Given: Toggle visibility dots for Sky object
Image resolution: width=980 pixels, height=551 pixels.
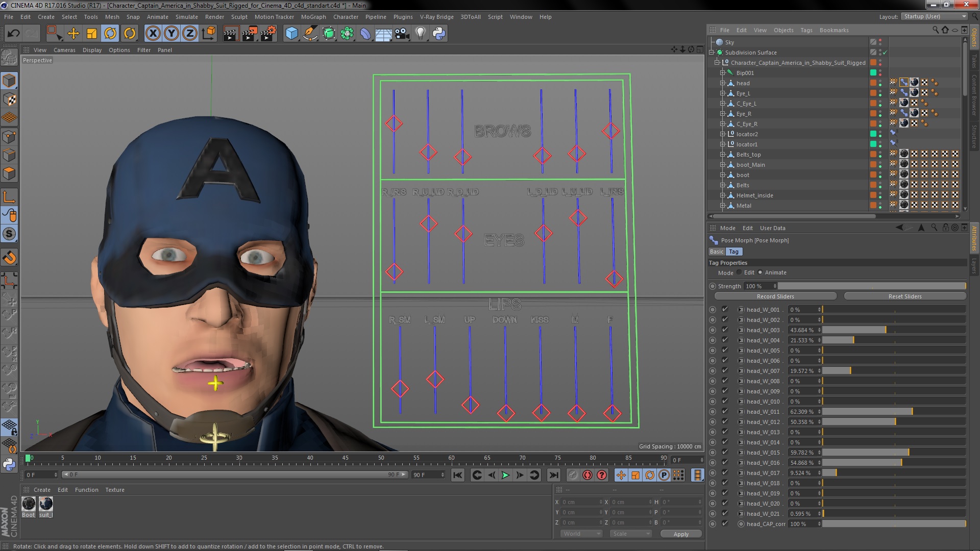Looking at the screenshot, I should pos(880,42).
